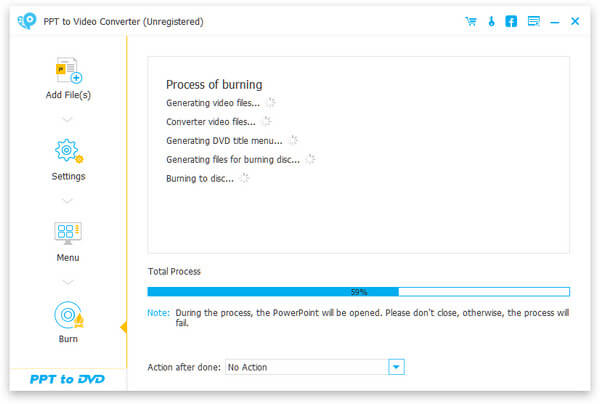600x404 pixels.
Task: Select the Burn disc icon
Action: (68, 315)
